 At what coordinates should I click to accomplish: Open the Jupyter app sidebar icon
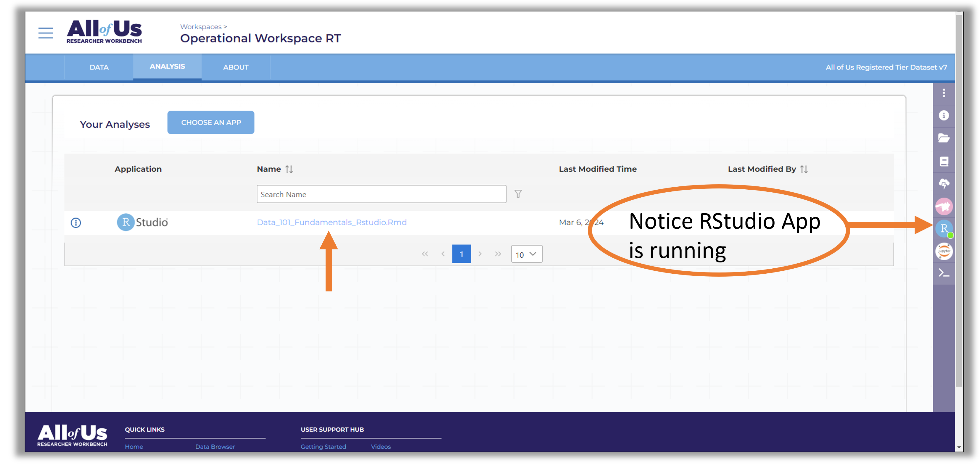click(944, 251)
